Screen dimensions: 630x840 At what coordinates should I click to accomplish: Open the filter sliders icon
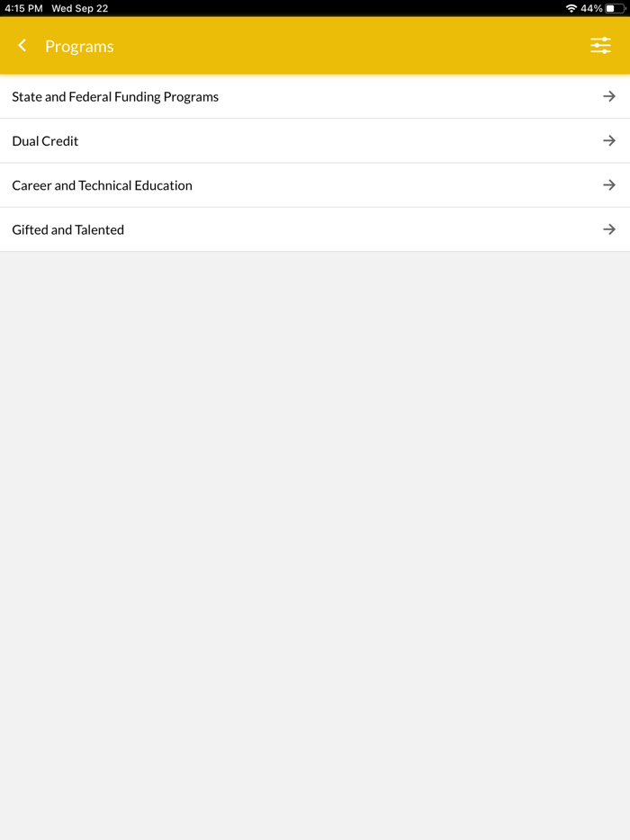point(600,46)
